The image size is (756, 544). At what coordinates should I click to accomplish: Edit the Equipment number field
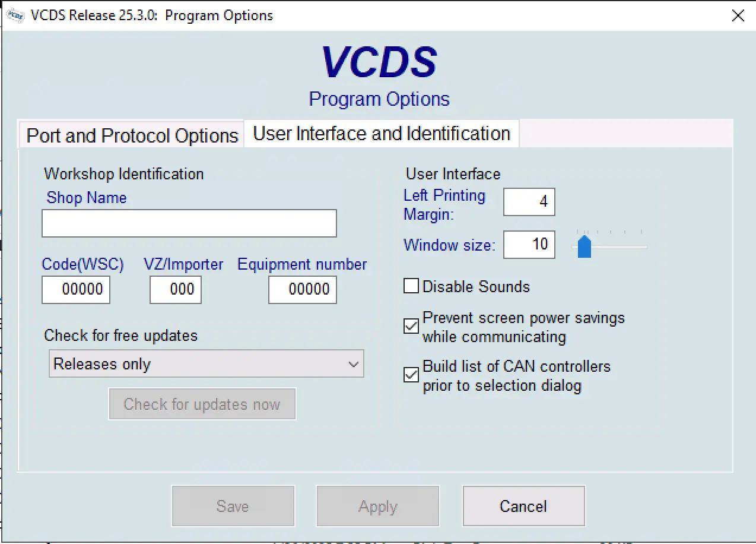click(303, 290)
